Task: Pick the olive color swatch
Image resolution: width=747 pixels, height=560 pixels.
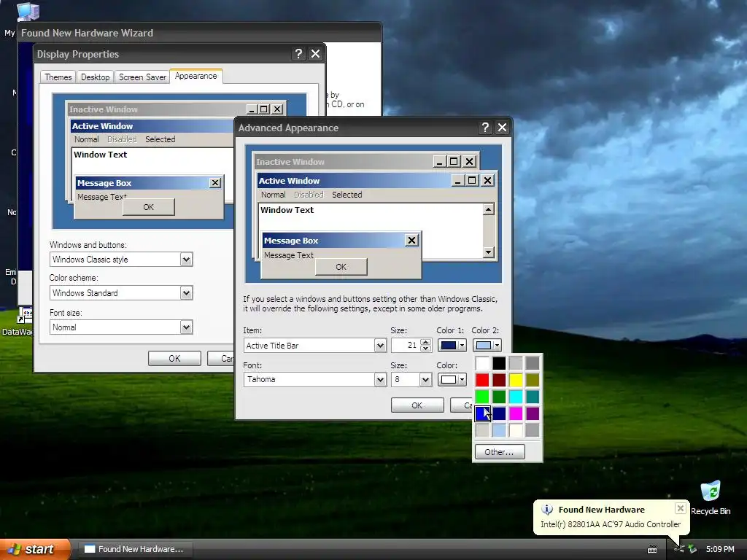Action: (x=532, y=380)
